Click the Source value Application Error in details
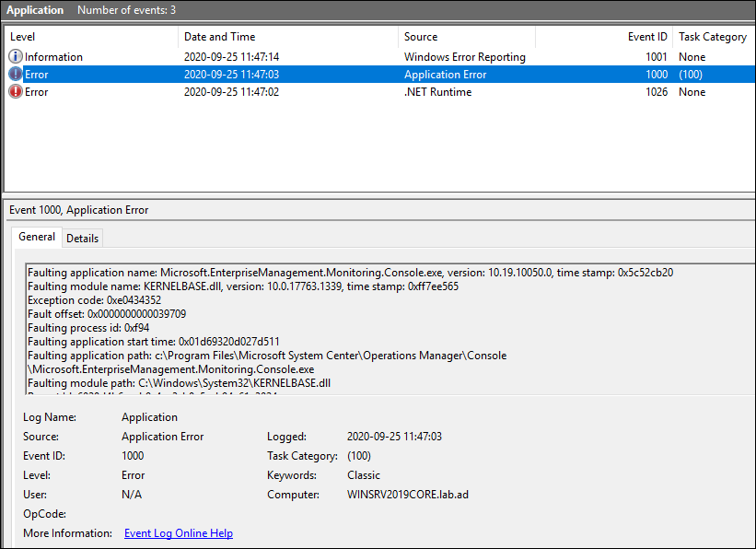756x549 pixels. click(x=162, y=437)
